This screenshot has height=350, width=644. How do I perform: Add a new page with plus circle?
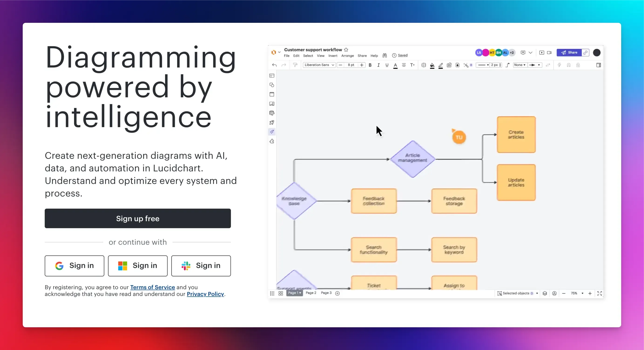pos(337,293)
